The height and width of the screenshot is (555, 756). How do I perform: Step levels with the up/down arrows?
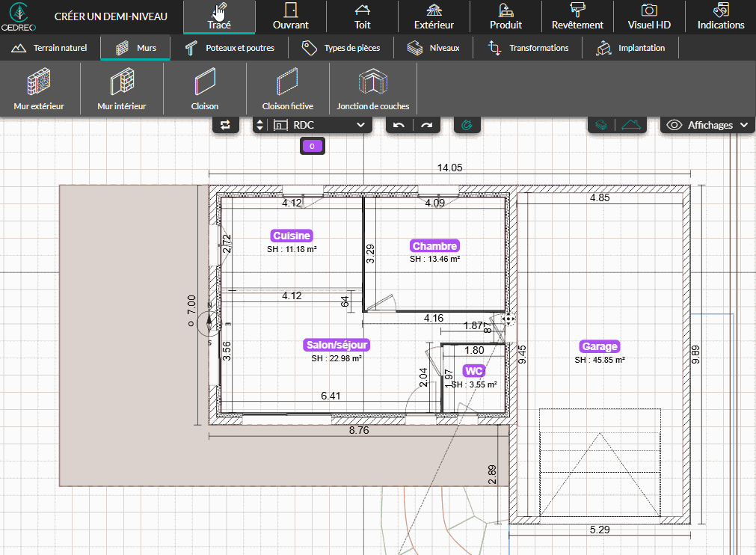(x=259, y=125)
